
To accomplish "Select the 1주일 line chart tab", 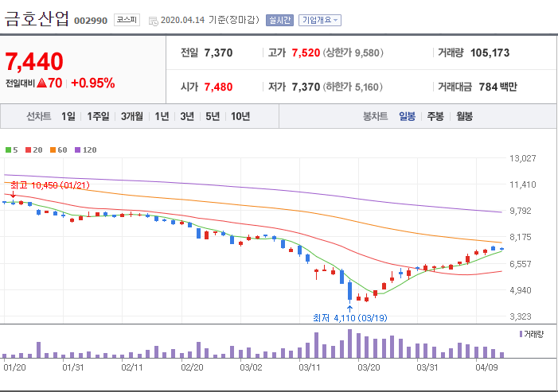I will (x=98, y=116).
